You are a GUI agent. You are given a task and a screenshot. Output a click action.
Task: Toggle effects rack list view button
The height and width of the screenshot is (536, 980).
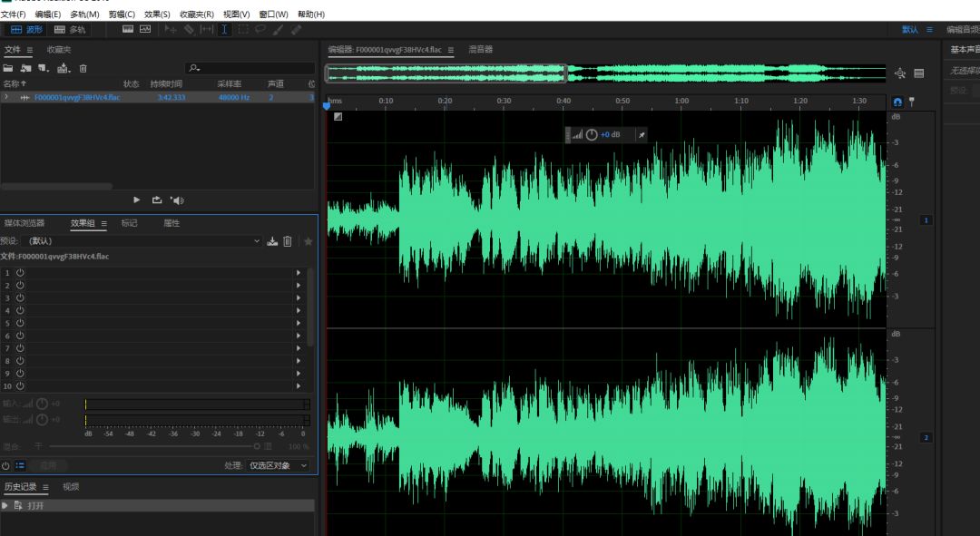(x=20, y=465)
